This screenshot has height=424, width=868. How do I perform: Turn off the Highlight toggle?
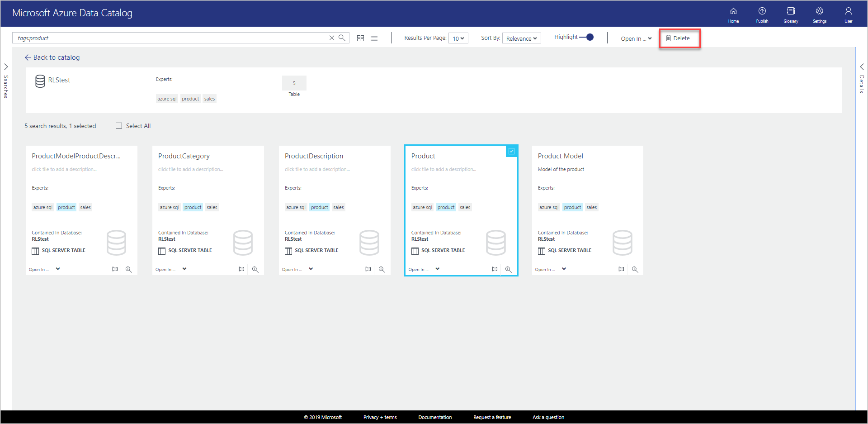[587, 37]
